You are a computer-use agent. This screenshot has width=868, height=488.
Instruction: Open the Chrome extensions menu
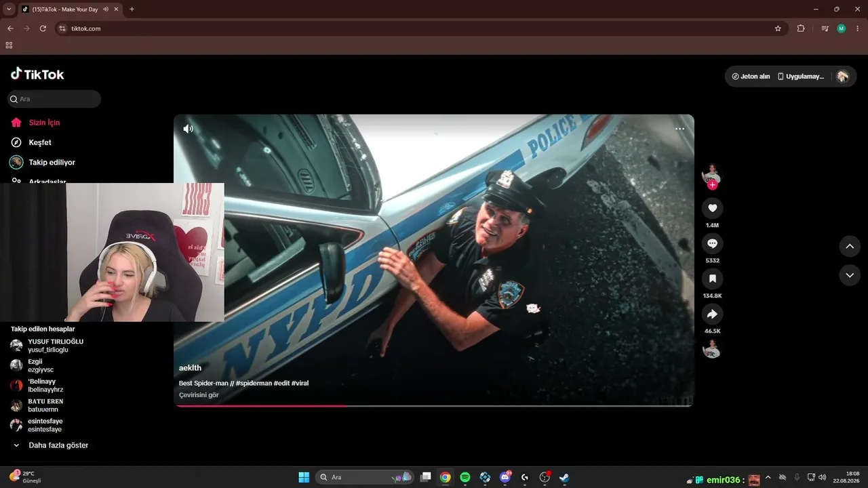(801, 28)
